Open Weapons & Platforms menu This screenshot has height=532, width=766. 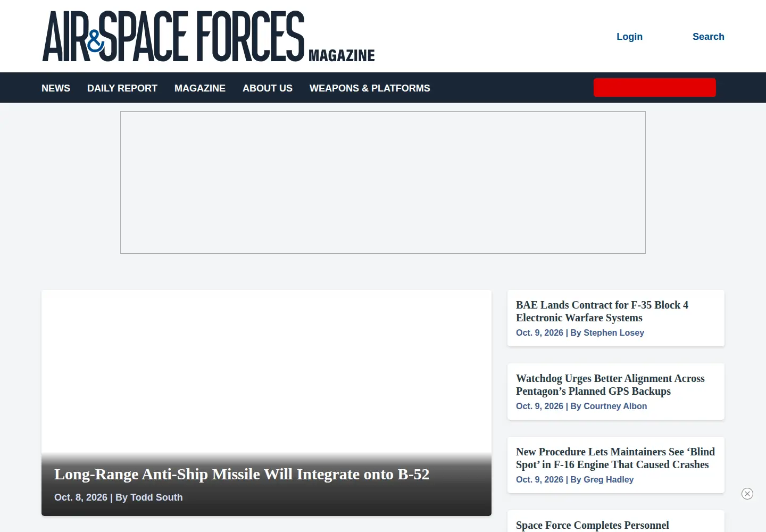[370, 88]
